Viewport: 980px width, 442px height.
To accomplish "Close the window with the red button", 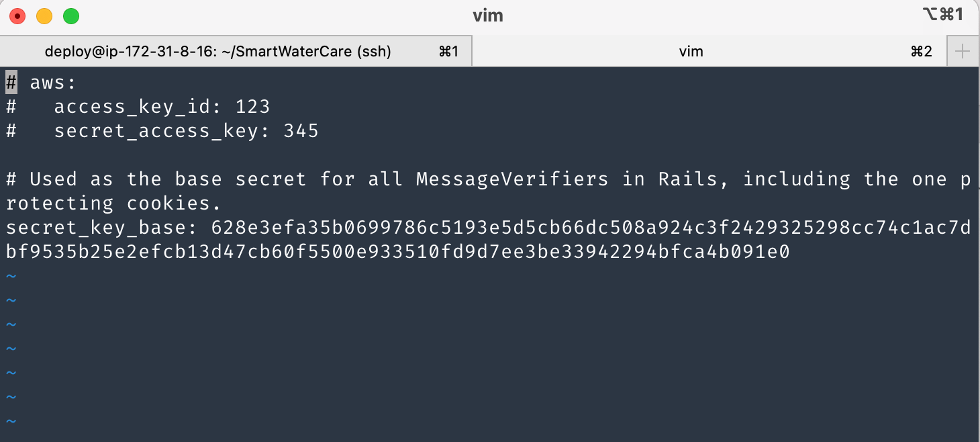I will tap(17, 15).
